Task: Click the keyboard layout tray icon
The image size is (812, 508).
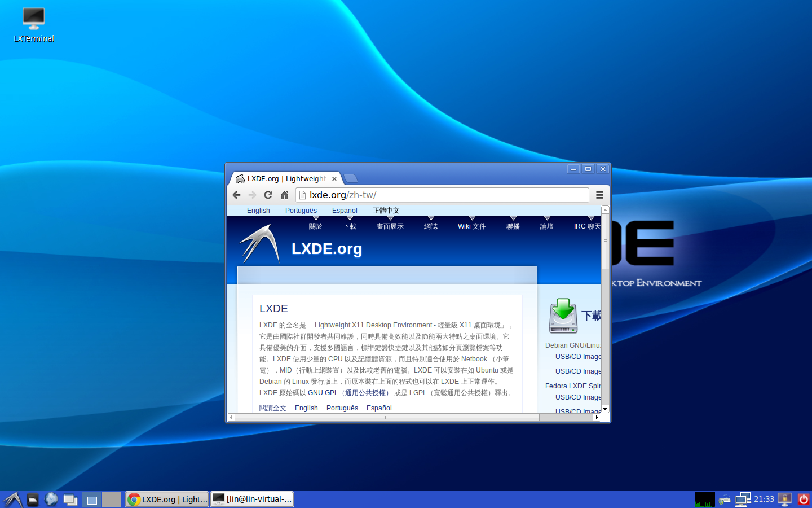Action: click(x=724, y=500)
